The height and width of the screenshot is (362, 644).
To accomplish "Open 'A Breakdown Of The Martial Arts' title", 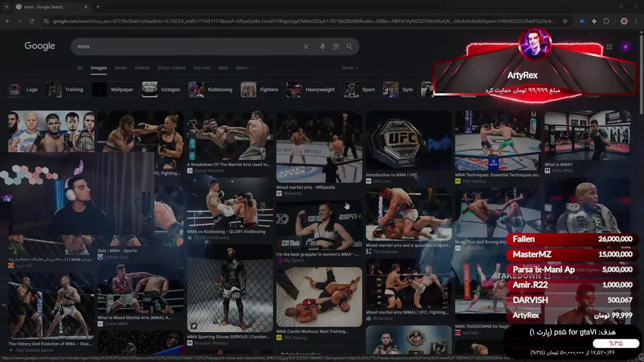I will click(x=228, y=164).
